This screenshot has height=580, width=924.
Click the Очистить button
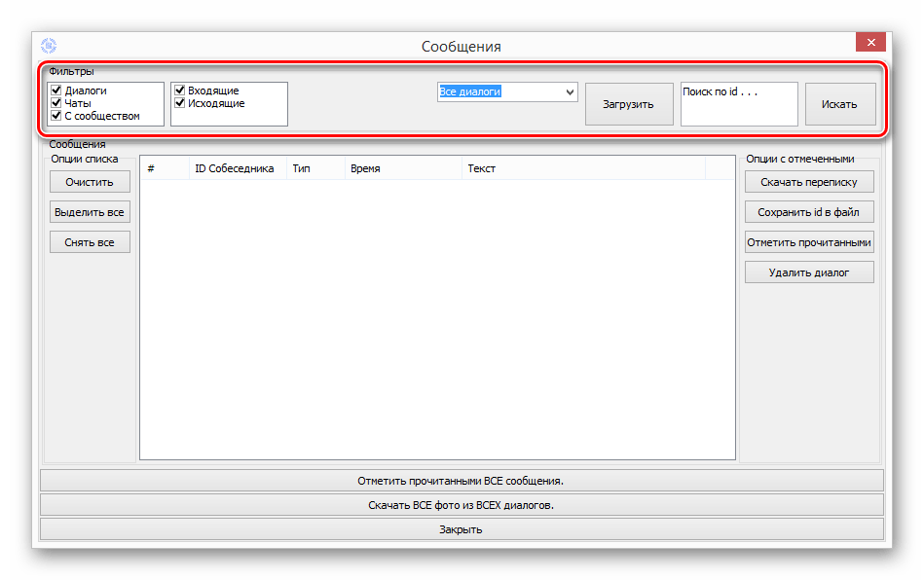tap(90, 182)
